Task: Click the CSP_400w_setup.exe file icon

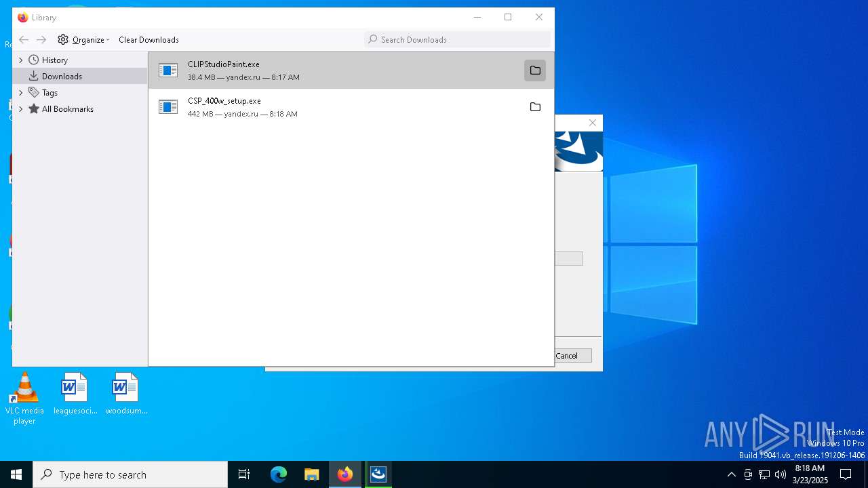Action: pyautogui.click(x=168, y=107)
